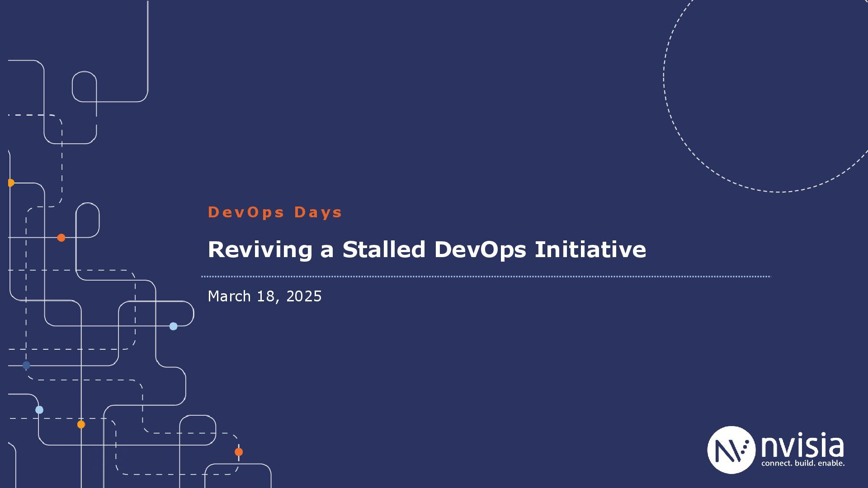Select the 'Reviving a Stalled DevOps Initiative' title
The width and height of the screenshot is (868, 488).
coord(427,249)
